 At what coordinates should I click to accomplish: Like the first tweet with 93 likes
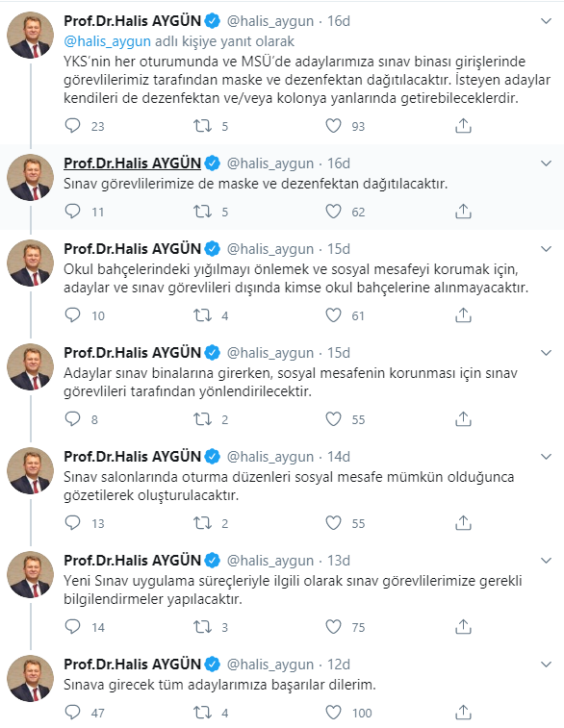click(x=333, y=126)
